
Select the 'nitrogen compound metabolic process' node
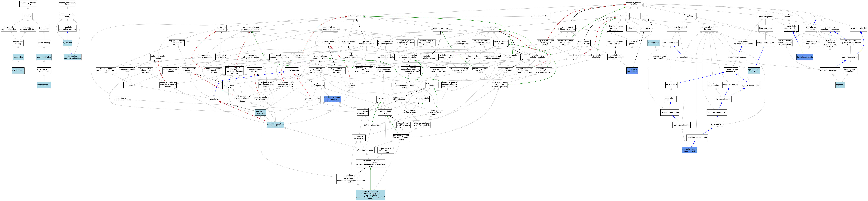click(251, 28)
